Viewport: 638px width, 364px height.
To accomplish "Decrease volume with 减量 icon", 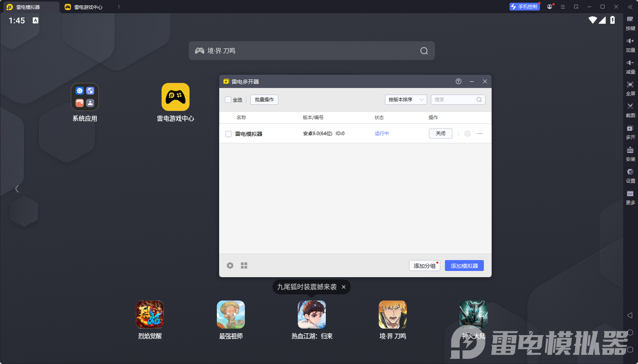I will click(630, 63).
